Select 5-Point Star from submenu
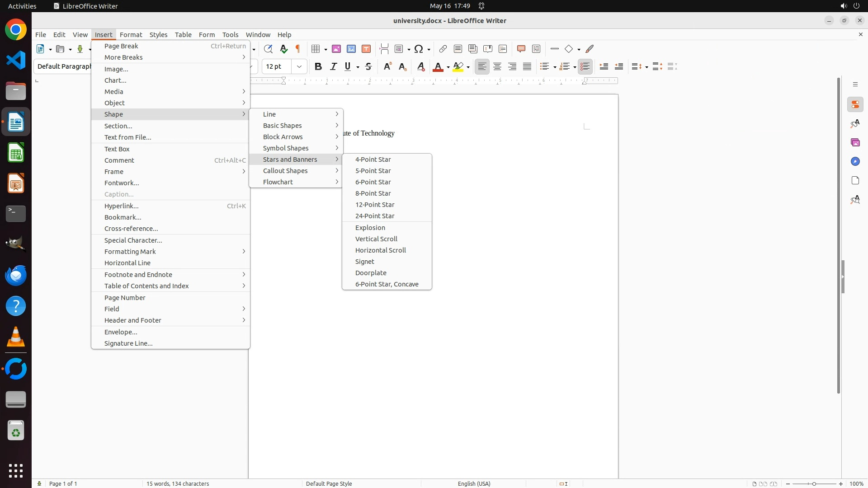Image resolution: width=868 pixels, height=488 pixels. pos(373,171)
